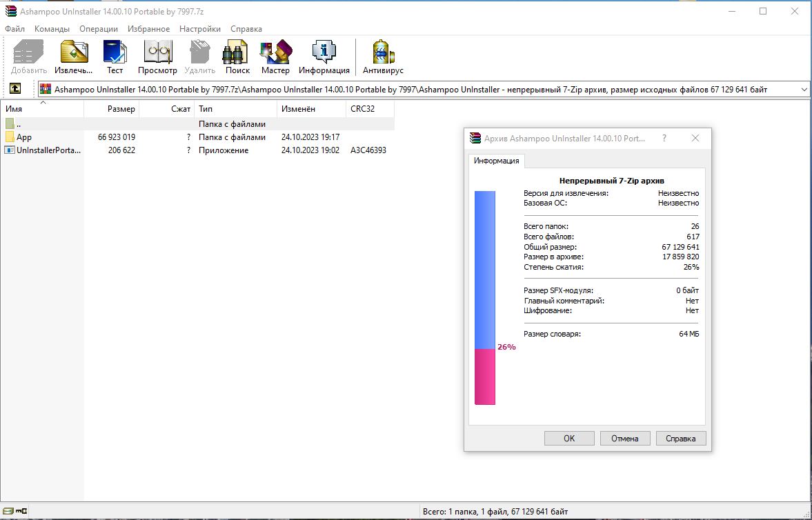Launch the Мастер wizard
812x520 pixels.
click(275, 57)
